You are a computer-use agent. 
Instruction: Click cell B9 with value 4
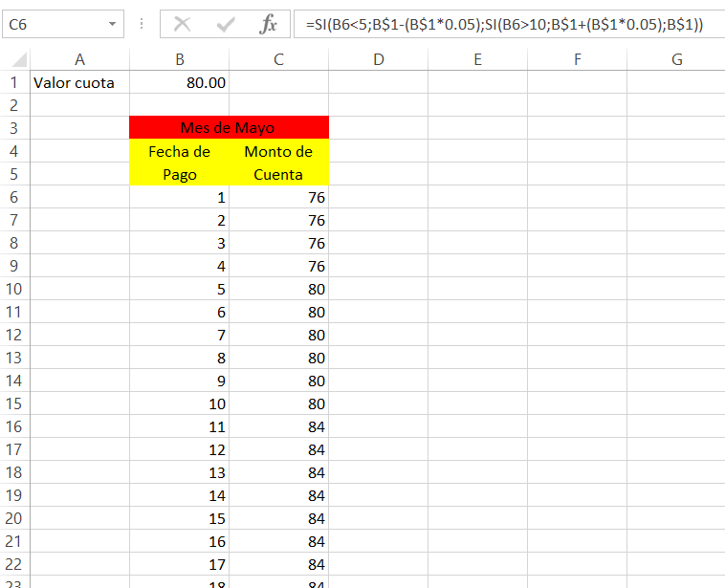(x=180, y=266)
